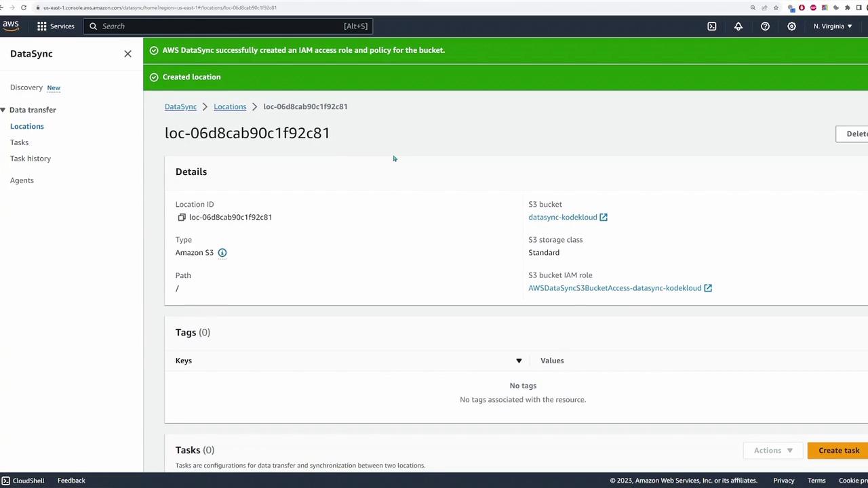868x488 pixels.
Task: Click the 'Standard' storage class value
Action: [544, 253]
